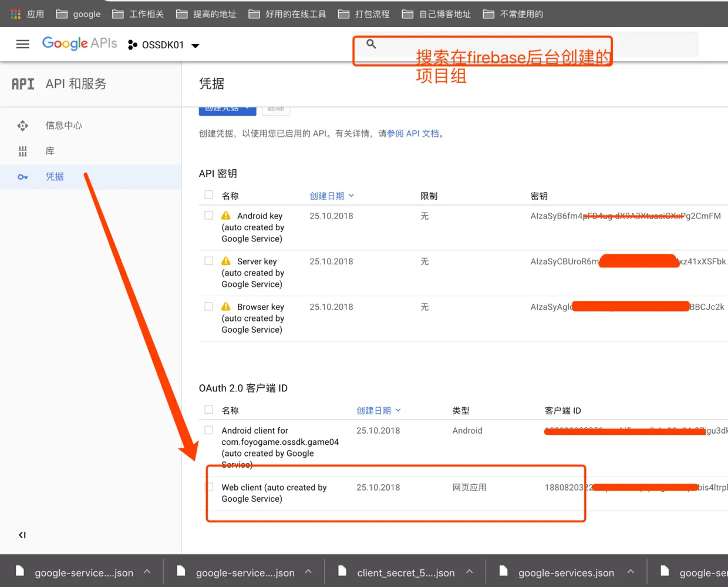Tick the Server key row checkbox
Screen dimensions: 728x587
208,261
